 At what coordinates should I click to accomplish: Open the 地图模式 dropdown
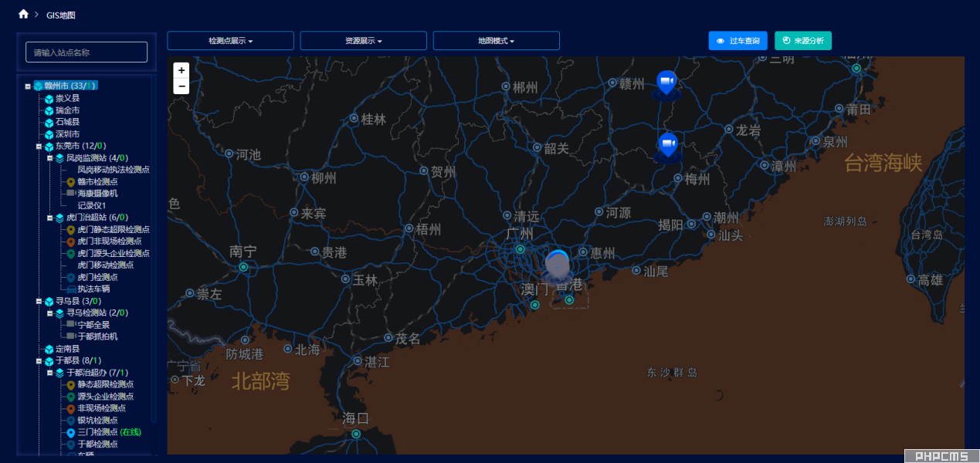(x=496, y=40)
